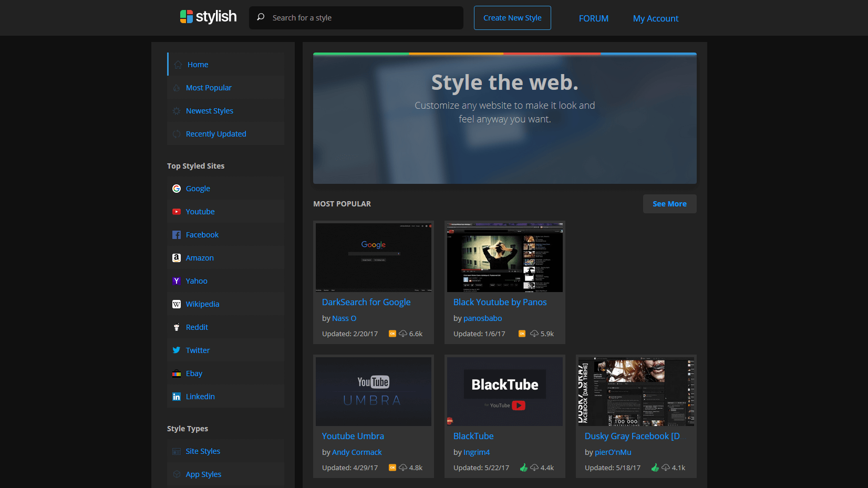The height and width of the screenshot is (488, 868).
Task: Open author Andy Cormack profile
Action: click(x=357, y=452)
